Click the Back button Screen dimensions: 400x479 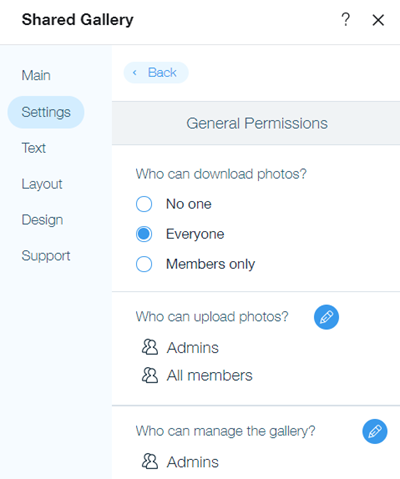pyautogui.click(x=156, y=72)
